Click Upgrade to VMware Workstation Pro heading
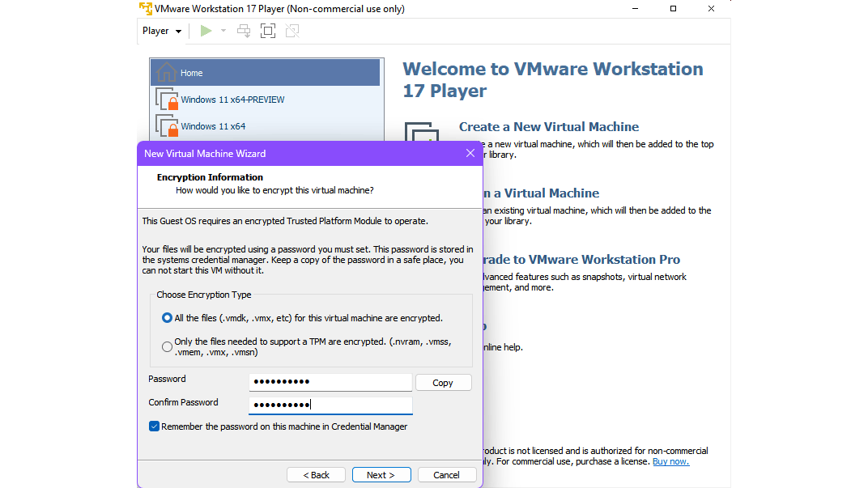This screenshot has height=488, width=868. (x=581, y=260)
